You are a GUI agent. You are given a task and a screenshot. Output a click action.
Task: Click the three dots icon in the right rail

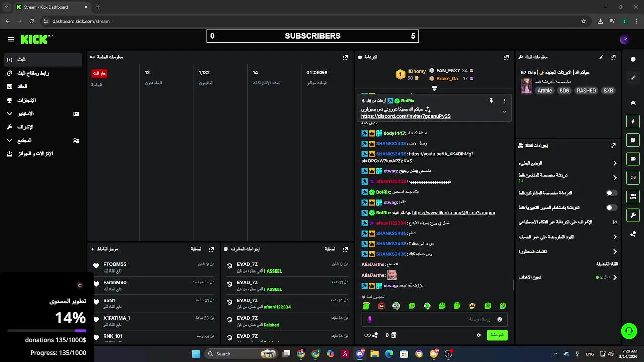click(633, 234)
